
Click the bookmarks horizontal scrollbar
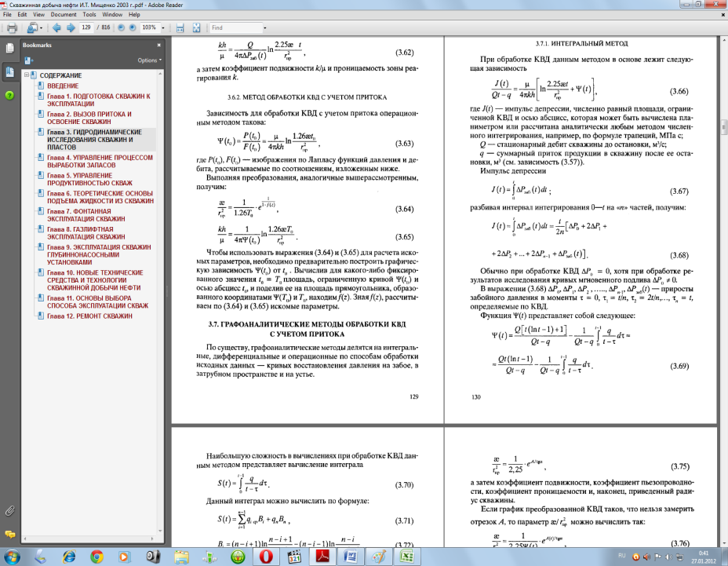click(x=88, y=539)
